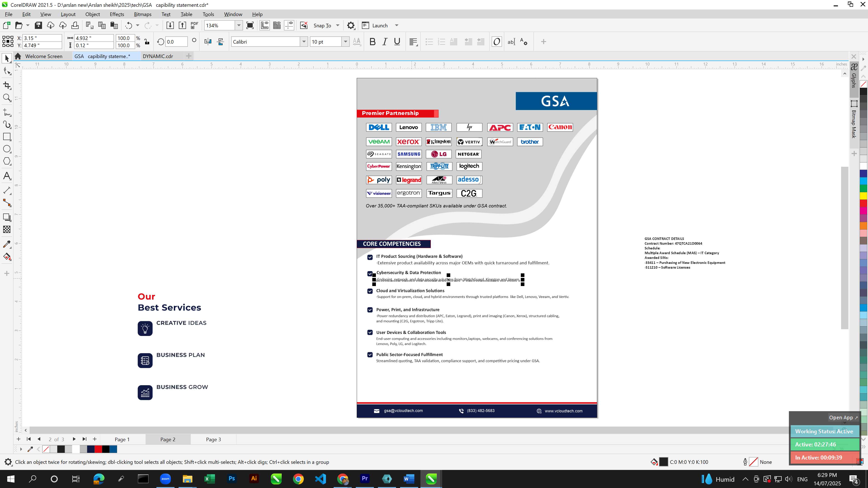Click the New document icon
The width and height of the screenshot is (868, 488).
(6, 26)
